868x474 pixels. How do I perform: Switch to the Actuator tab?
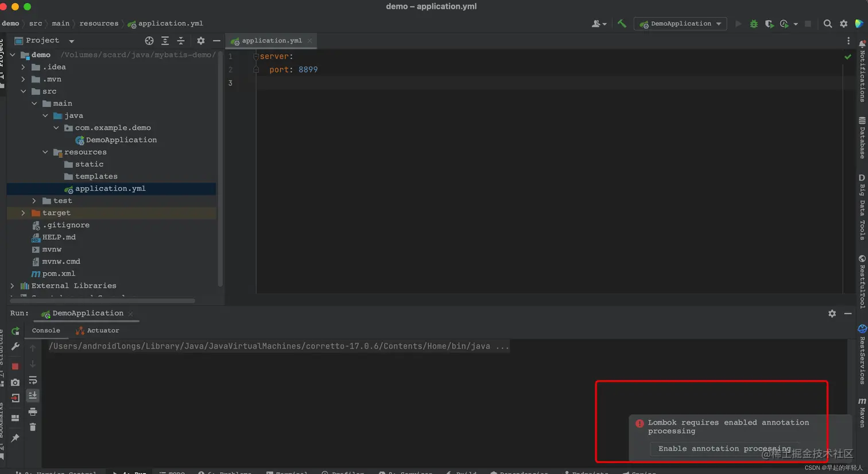click(97, 330)
